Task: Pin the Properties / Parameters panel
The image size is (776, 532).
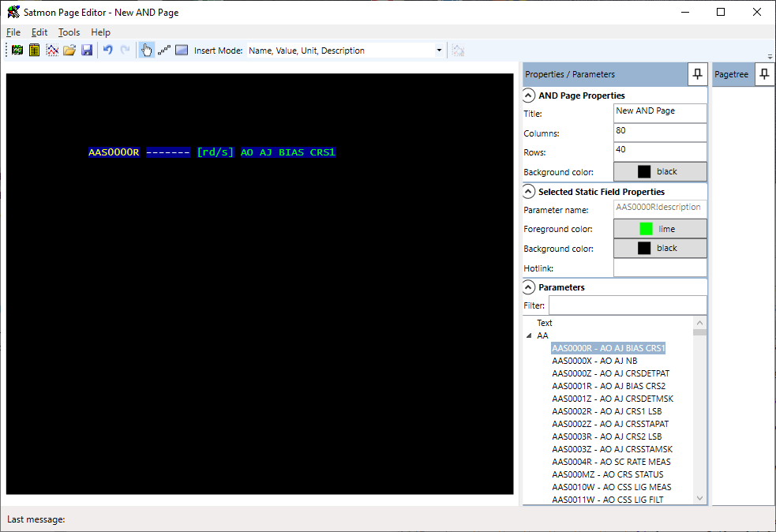Action: 697,74
